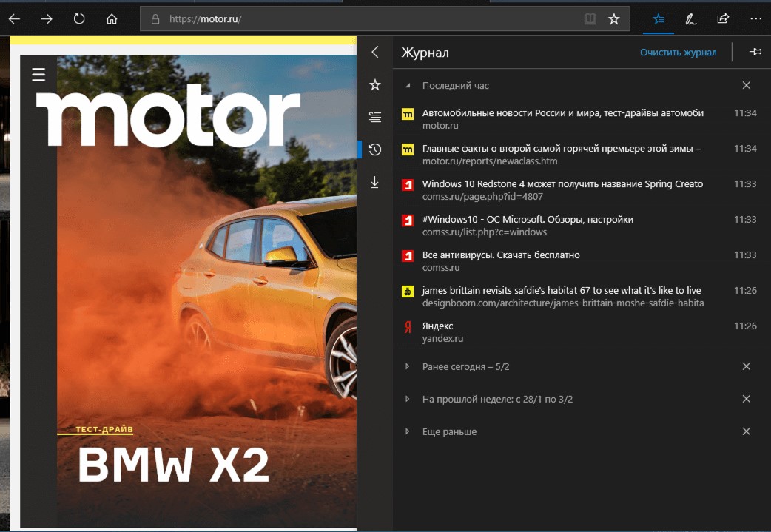This screenshot has height=532, width=771.
Task: Switch to Reading list section in hub
Action: click(375, 117)
